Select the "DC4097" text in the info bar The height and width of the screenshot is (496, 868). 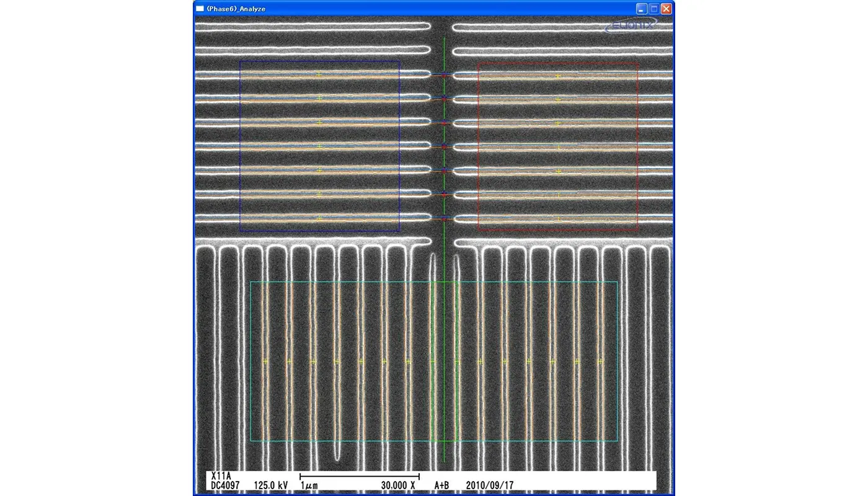(x=225, y=485)
